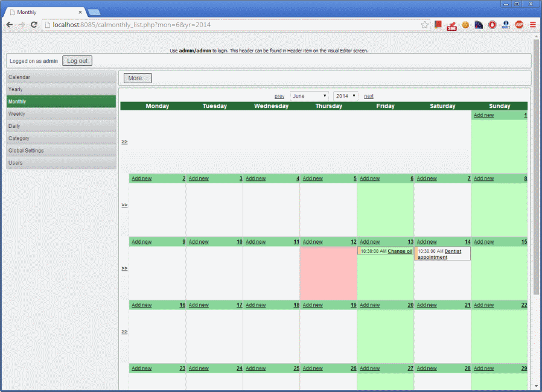Open day 19 number link
The image size is (542, 392).
tap(353, 305)
